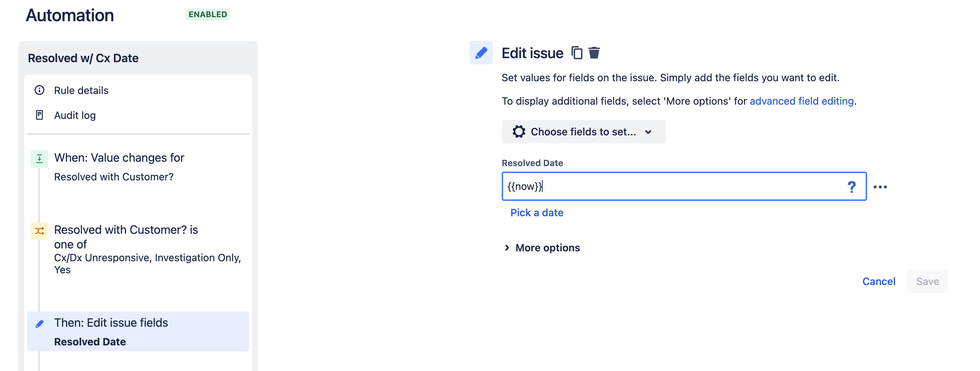Select the green trigger icon for Value changes
This screenshot has width=980, height=371.
point(39,159)
